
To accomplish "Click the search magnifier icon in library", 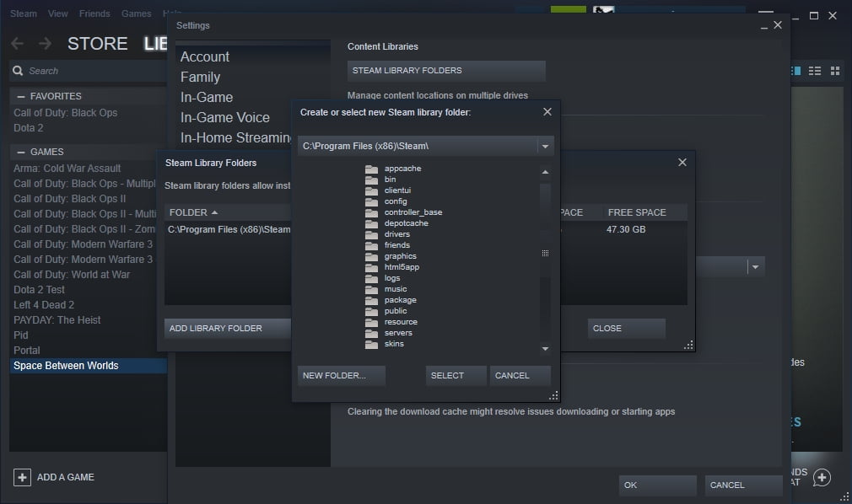I will click(x=18, y=71).
